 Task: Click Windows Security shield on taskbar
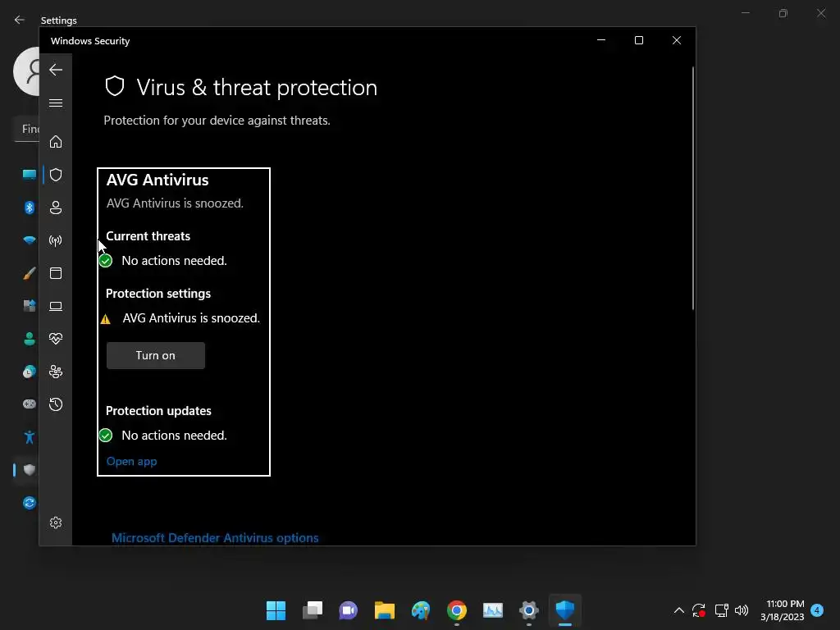564,610
